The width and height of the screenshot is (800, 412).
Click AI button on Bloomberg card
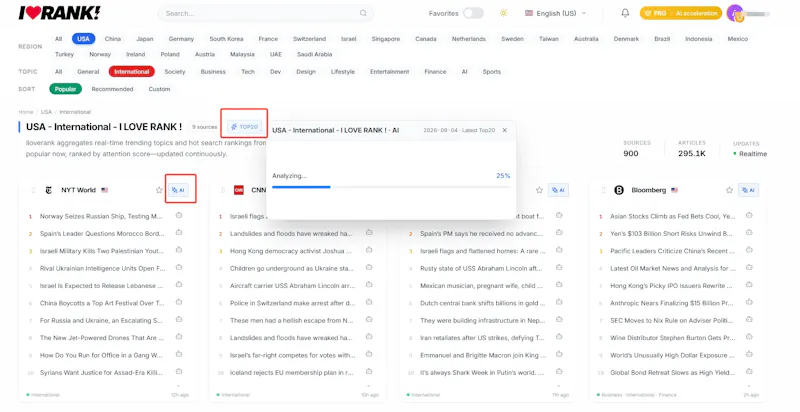pyautogui.click(x=749, y=190)
